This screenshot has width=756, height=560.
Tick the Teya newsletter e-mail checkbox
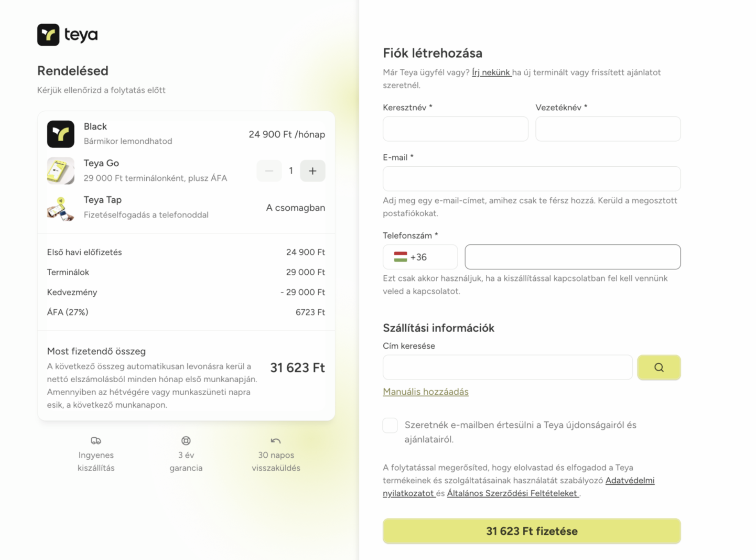(x=390, y=425)
